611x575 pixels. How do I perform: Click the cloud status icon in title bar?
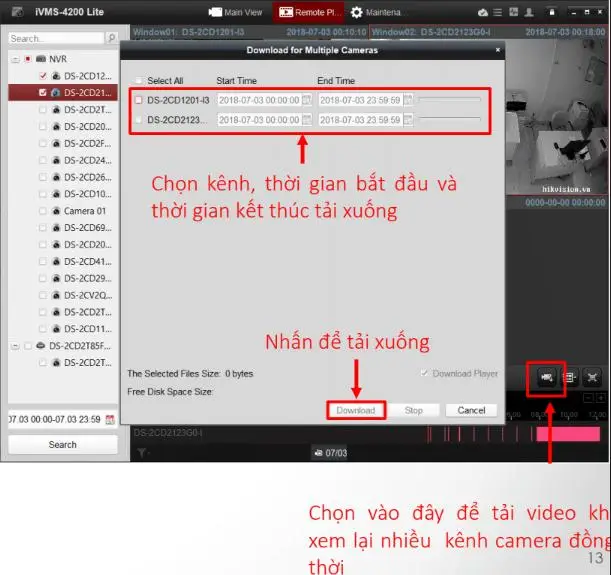482,12
